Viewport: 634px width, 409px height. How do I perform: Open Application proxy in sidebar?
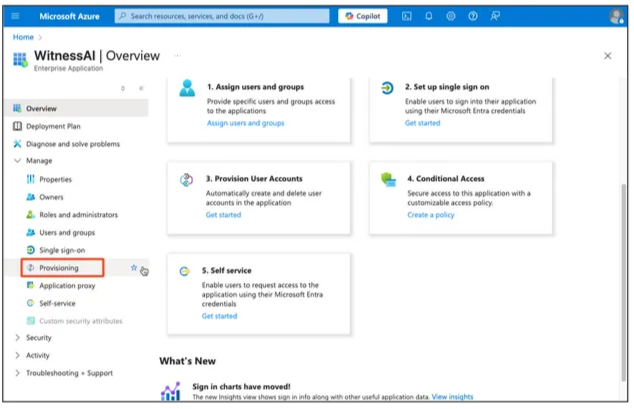[x=67, y=285]
